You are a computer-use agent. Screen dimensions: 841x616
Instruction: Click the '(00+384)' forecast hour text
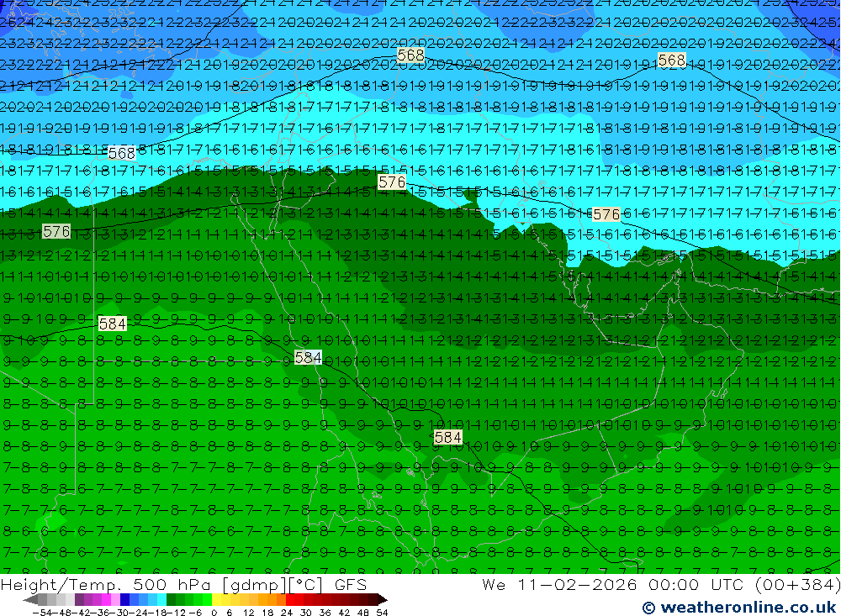point(797,584)
